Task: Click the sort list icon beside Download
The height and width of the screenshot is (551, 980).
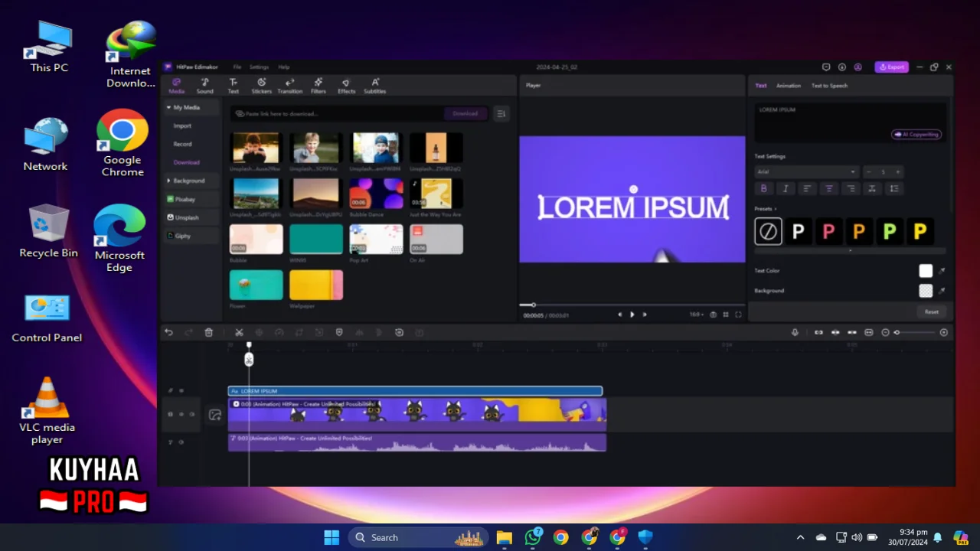Action: coord(501,113)
